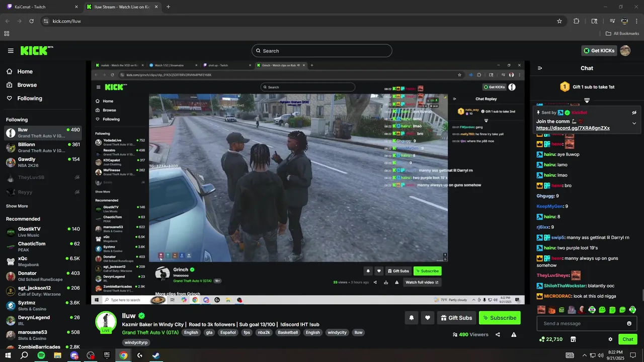
Task: Click the Español tag
Action: click(227, 332)
